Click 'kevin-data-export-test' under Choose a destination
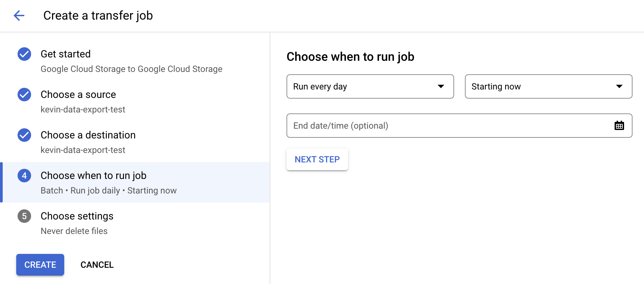Image resolution: width=644 pixels, height=287 pixels. click(x=83, y=150)
